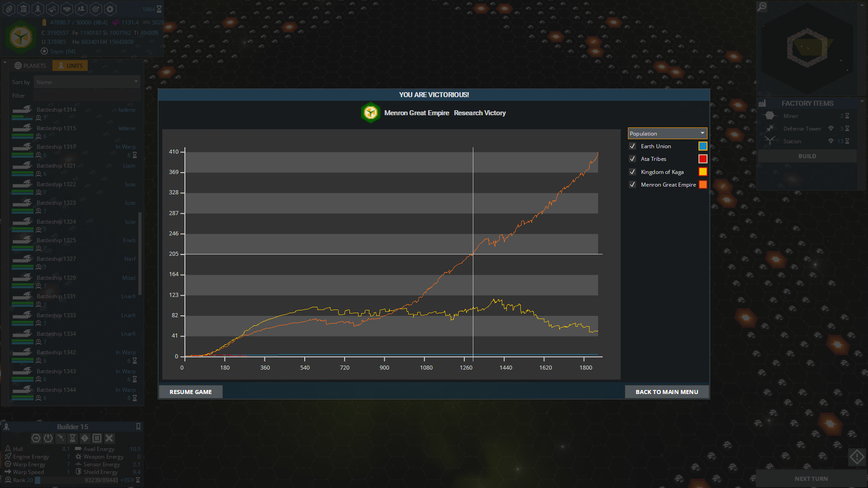Open the government building icon
868x488 pixels.
[24, 9]
